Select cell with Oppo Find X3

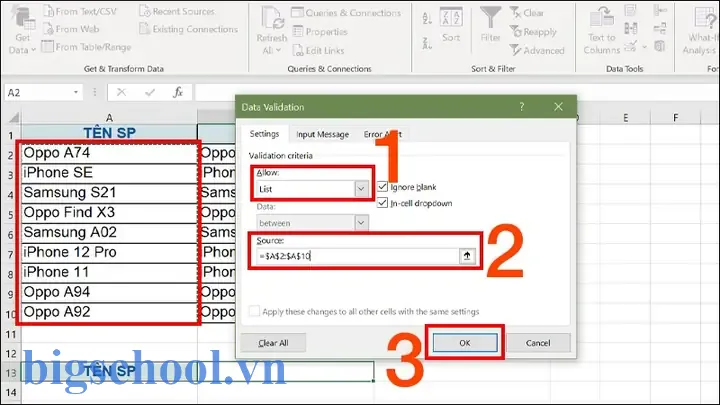pos(109,213)
